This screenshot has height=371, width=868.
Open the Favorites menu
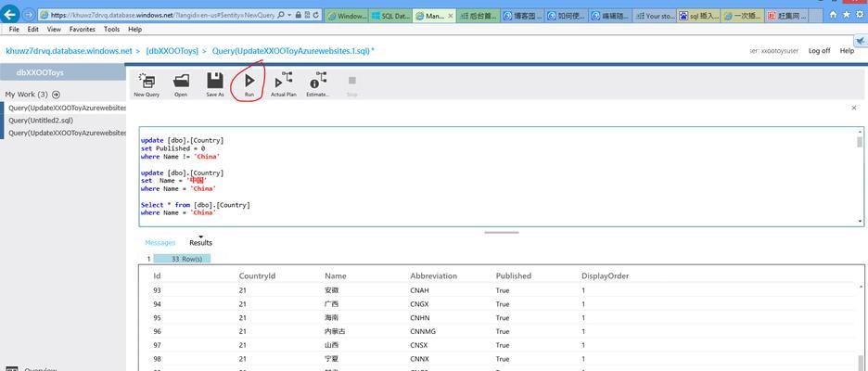tap(83, 29)
